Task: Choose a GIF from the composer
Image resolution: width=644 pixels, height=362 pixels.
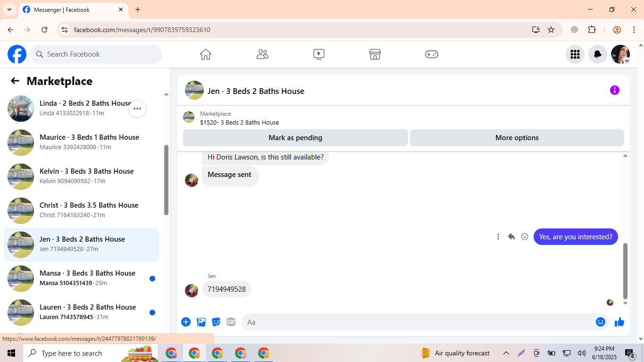Action: click(231, 322)
